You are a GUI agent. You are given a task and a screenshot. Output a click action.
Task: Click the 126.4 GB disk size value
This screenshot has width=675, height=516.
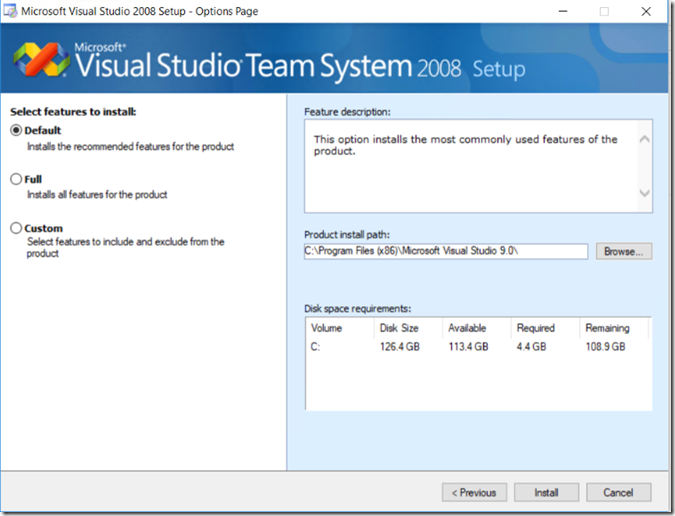pyautogui.click(x=399, y=347)
